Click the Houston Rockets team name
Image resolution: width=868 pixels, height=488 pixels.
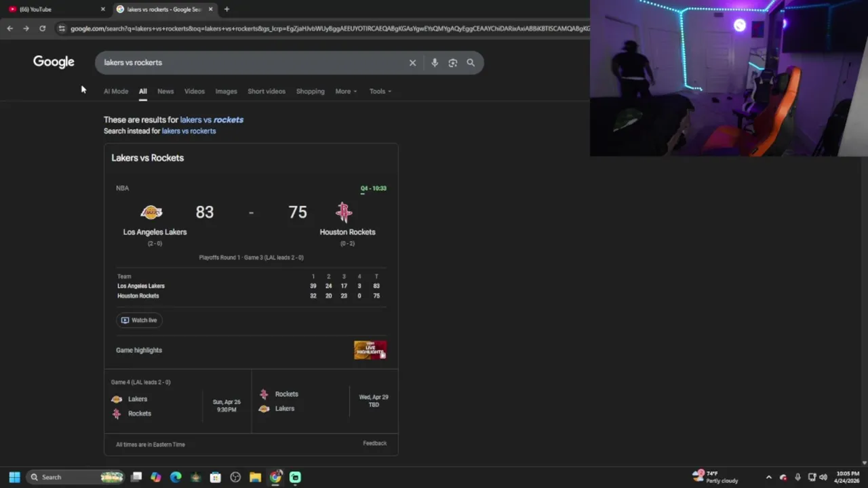tap(347, 232)
